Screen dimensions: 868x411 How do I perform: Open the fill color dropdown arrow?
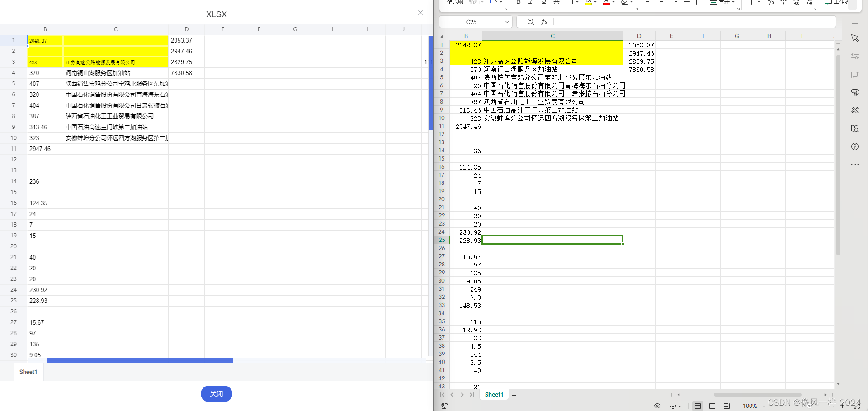click(595, 2)
